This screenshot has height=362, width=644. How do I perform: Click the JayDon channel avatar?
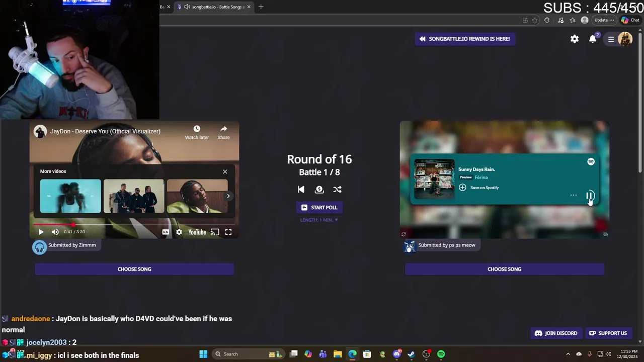[40, 131]
